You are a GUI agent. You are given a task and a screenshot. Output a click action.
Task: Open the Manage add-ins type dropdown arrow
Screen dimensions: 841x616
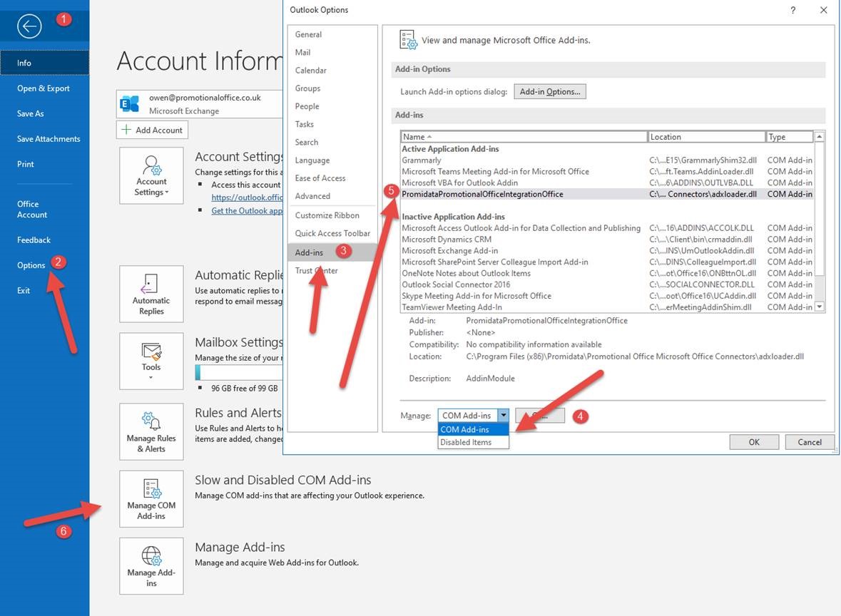(x=503, y=416)
